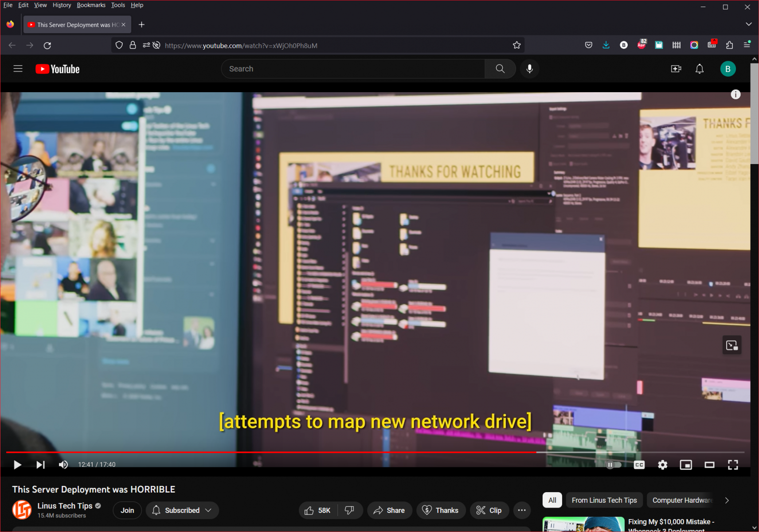The image size is (759, 532).
Task: Open the Downloads panel
Action: [x=606, y=45]
